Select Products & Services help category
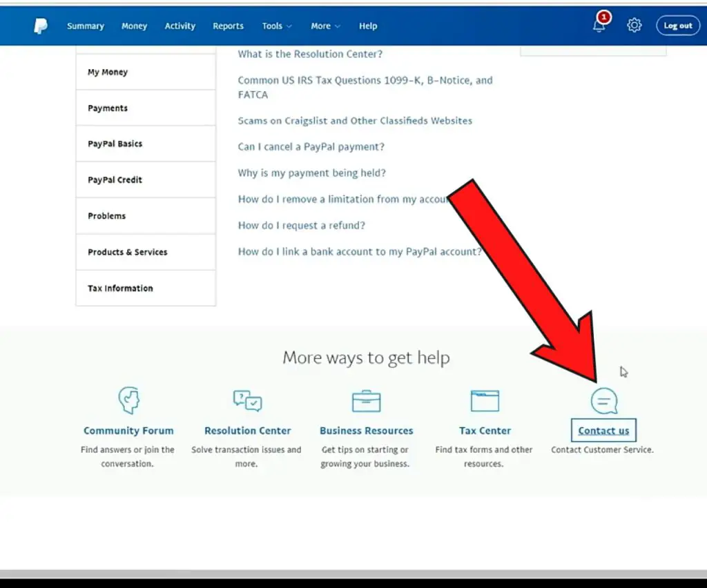707x588 pixels. (x=146, y=252)
